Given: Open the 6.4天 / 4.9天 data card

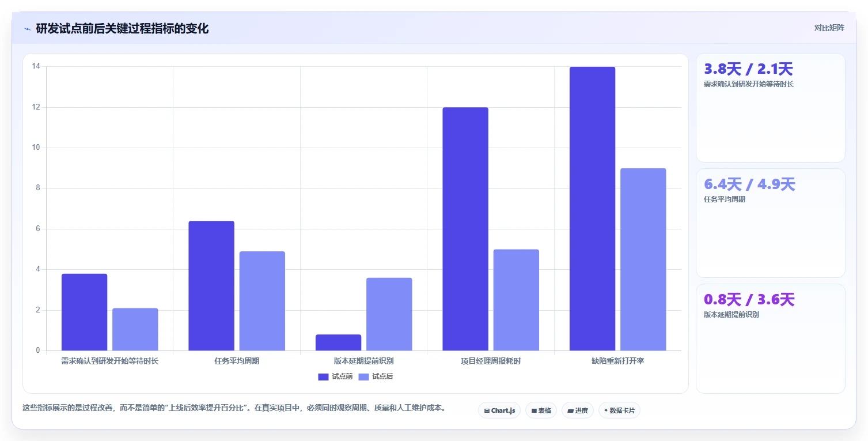Looking at the screenshot, I should (x=770, y=223).
